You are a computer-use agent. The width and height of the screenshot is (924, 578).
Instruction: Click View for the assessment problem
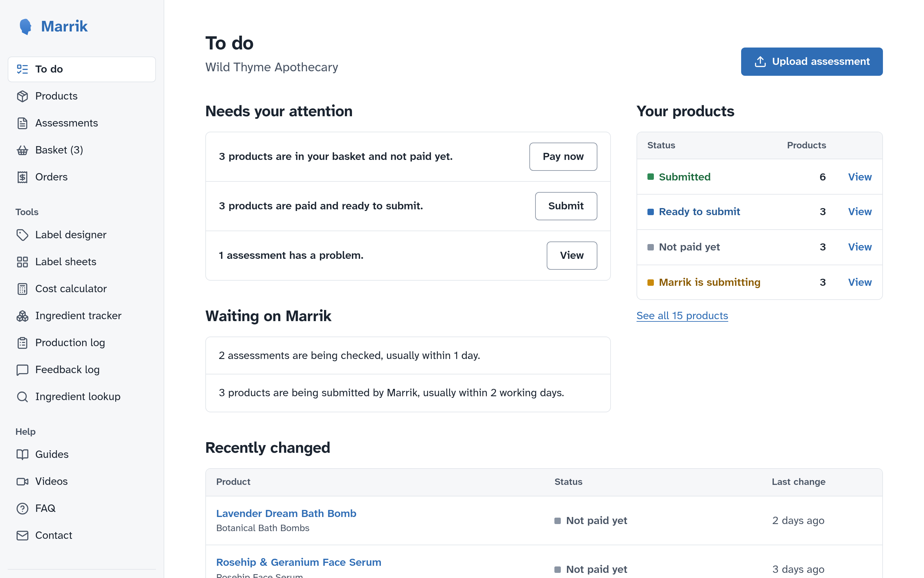point(572,255)
